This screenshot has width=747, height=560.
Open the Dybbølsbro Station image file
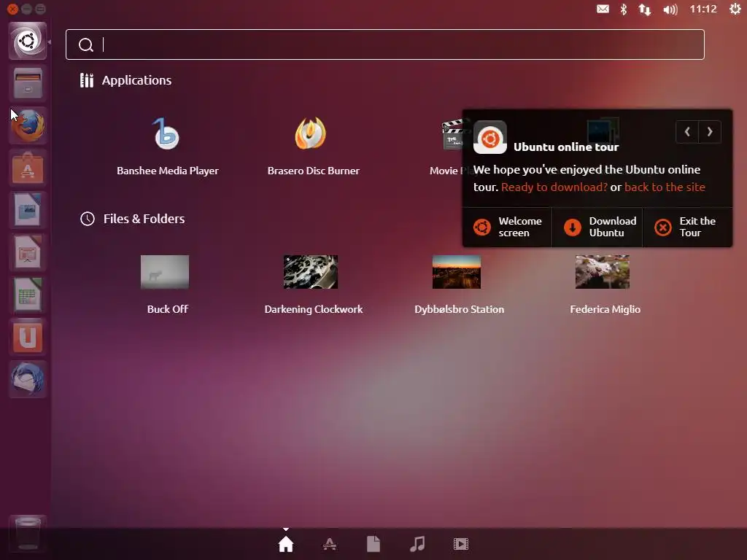point(459,285)
